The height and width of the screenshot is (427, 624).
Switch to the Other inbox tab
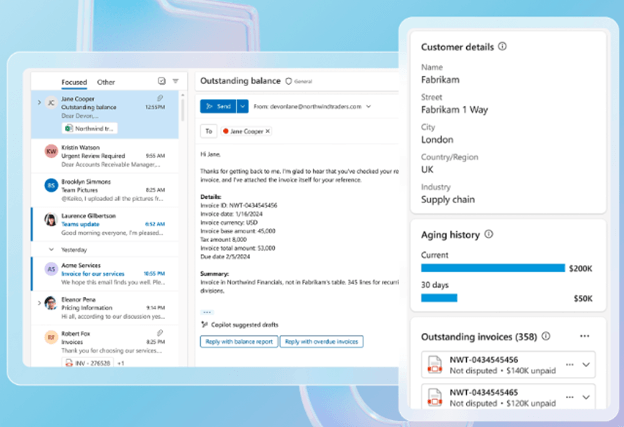point(106,82)
